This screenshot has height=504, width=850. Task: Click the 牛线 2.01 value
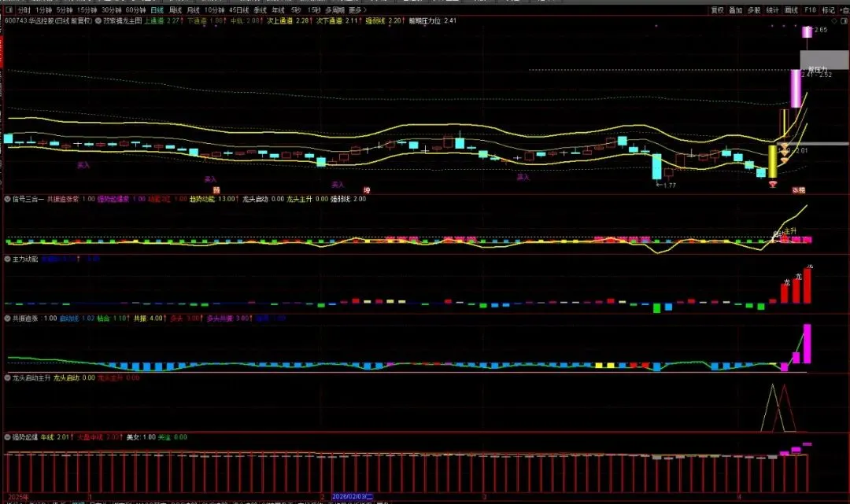click(x=57, y=437)
